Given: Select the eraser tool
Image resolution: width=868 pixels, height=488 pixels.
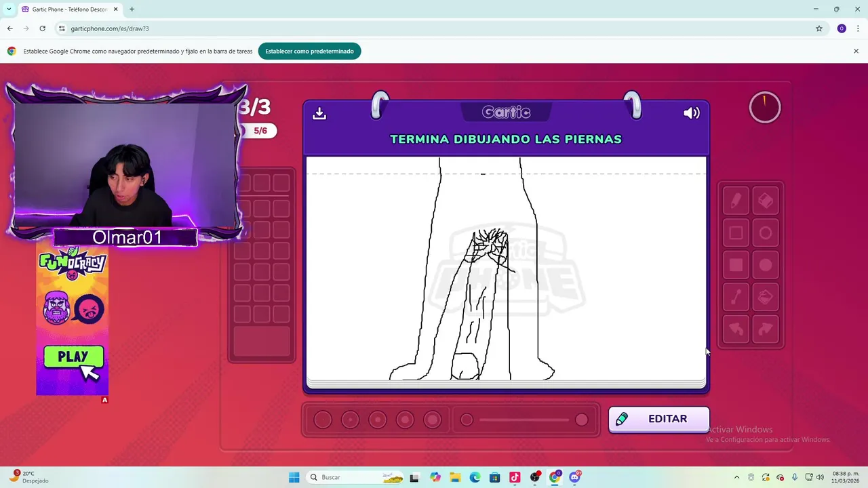Looking at the screenshot, I should tap(766, 201).
